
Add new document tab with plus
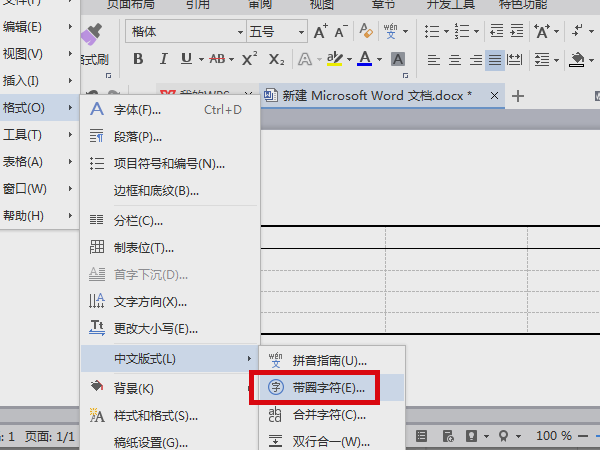coord(518,96)
